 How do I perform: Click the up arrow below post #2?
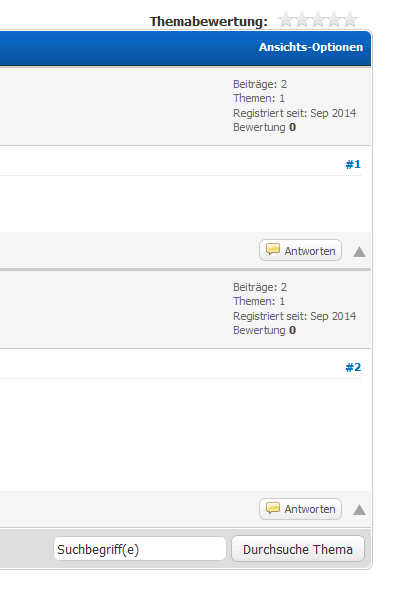click(359, 510)
